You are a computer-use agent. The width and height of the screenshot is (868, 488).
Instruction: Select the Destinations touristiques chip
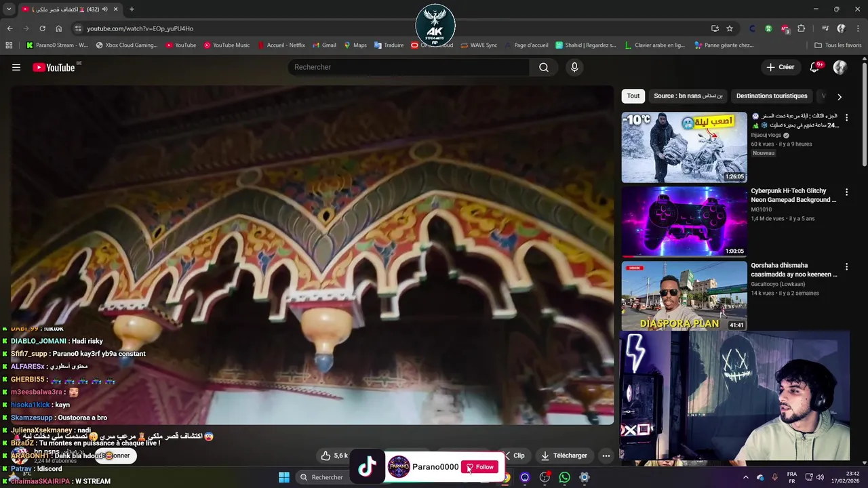772,96
